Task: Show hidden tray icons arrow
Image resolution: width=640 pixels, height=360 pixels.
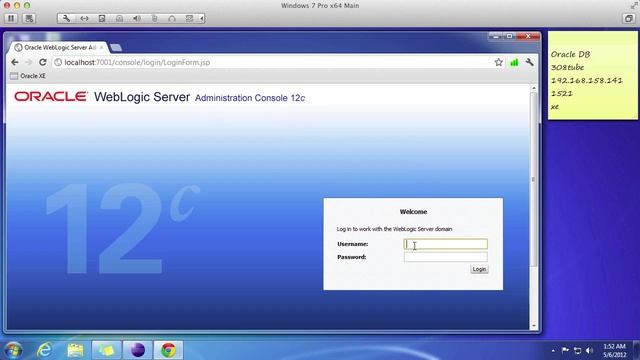Action: click(x=553, y=350)
